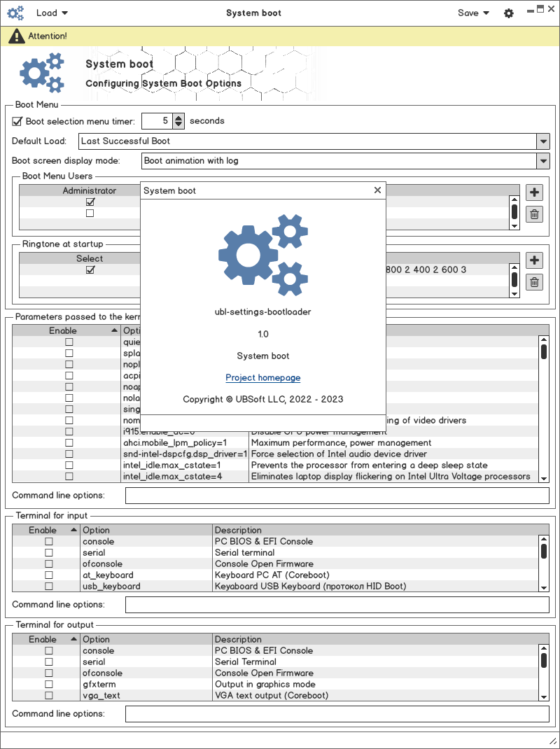This screenshot has height=749, width=560.
Task: Click the app gears icon in title bar
Action: [x=15, y=13]
